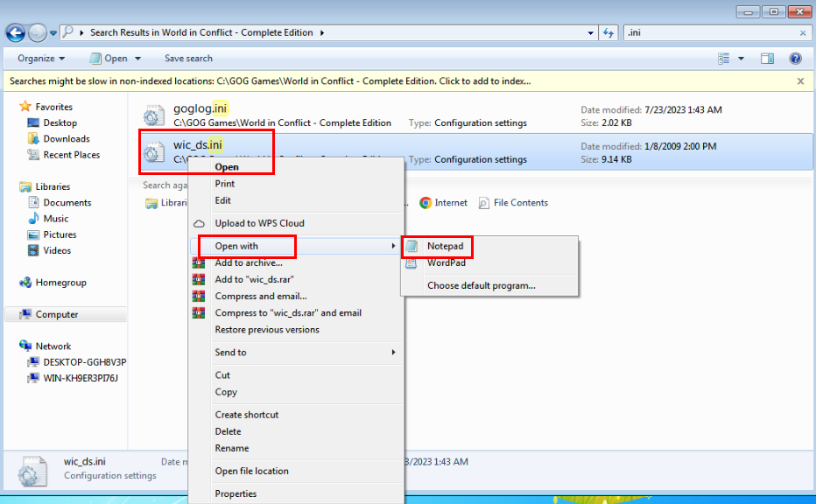Expand the Open button dropdown arrow

138,59
